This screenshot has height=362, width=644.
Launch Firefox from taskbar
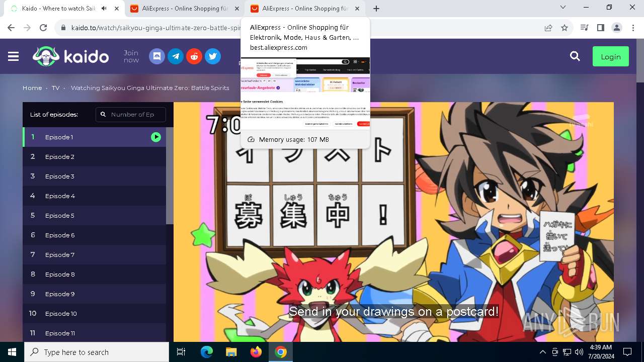click(256, 352)
